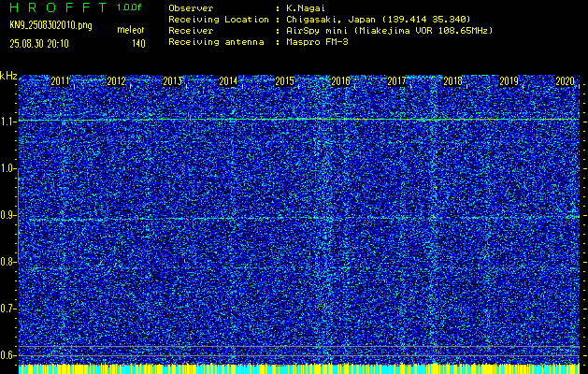Click the Observer field label
Screen dimensions: 588x374
point(191,8)
